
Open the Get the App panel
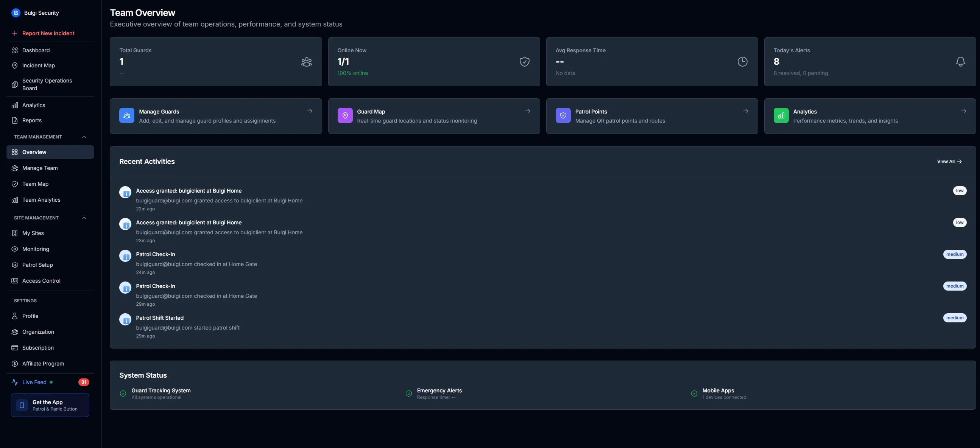tap(50, 405)
